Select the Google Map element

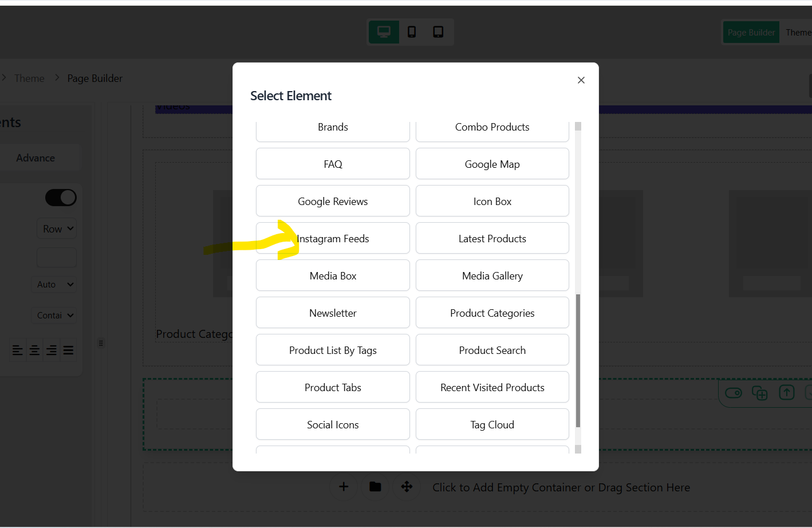pyautogui.click(x=492, y=164)
